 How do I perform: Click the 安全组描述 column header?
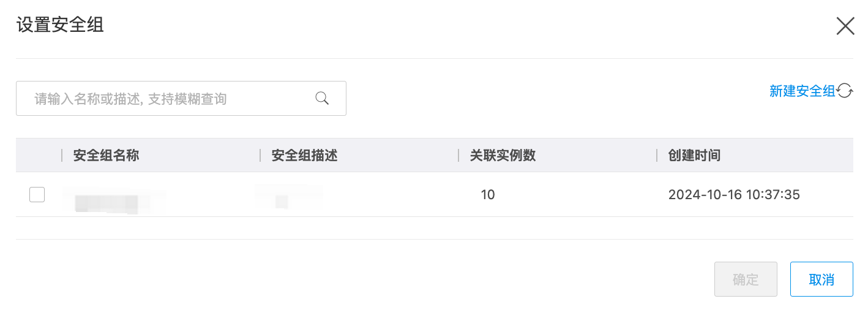[x=304, y=155]
